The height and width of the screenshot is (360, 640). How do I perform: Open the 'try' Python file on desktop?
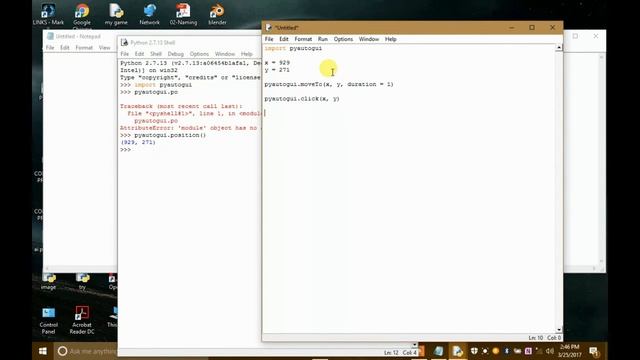(82, 282)
